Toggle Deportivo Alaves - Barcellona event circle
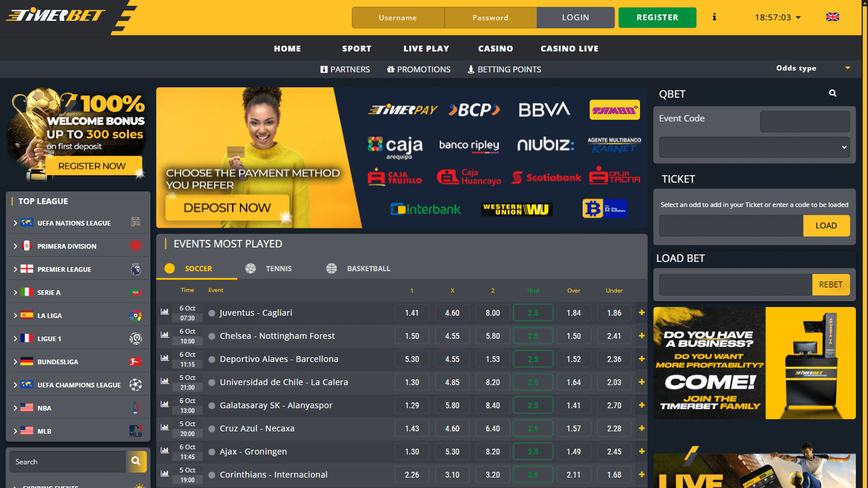 212,359
